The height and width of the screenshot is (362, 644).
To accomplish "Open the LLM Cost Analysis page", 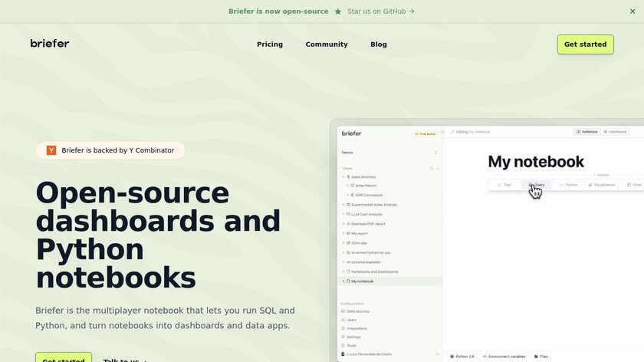I will 366,215.
